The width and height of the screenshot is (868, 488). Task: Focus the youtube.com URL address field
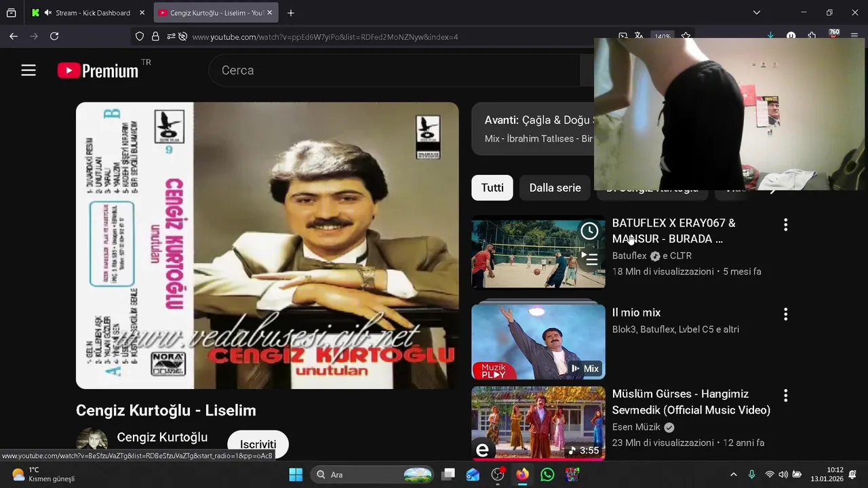pyautogui.click(x=325, y=37)
